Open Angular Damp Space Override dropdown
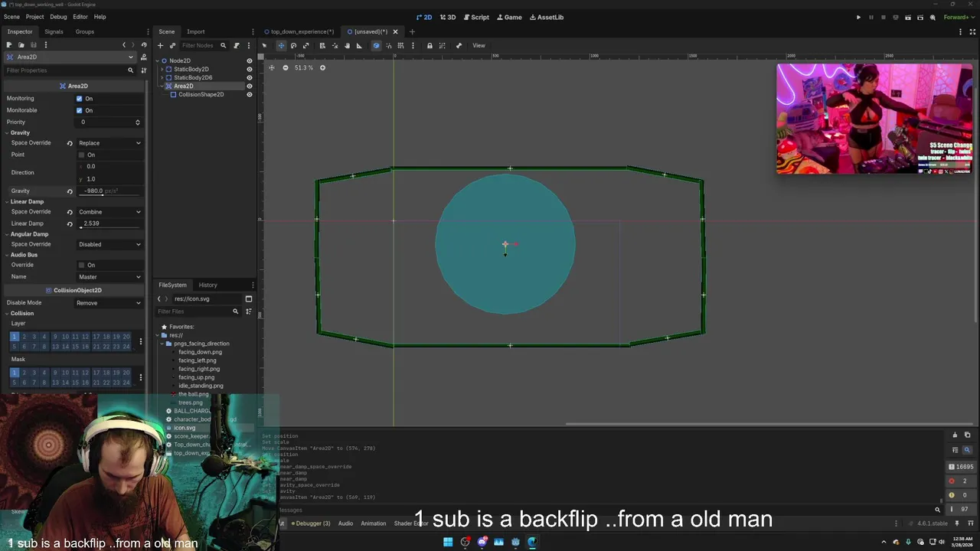 click(x=109, y=244)
